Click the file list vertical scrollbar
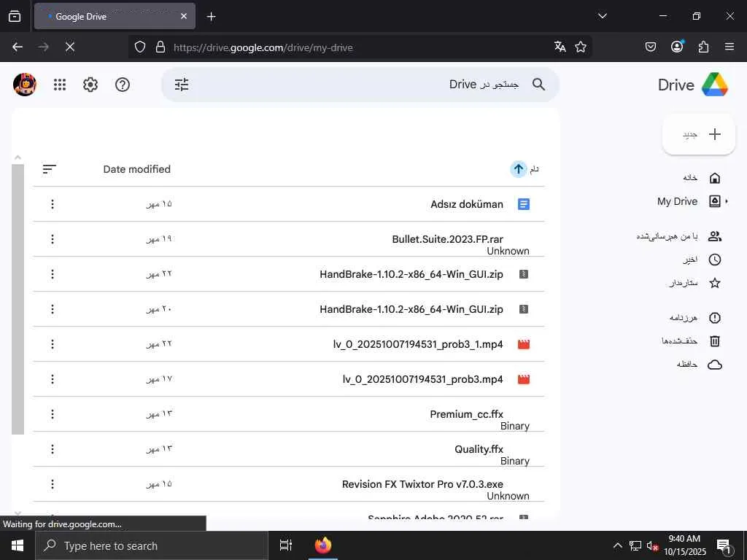The height and width of the screenshot is (560, 747). tap(18, 299)
